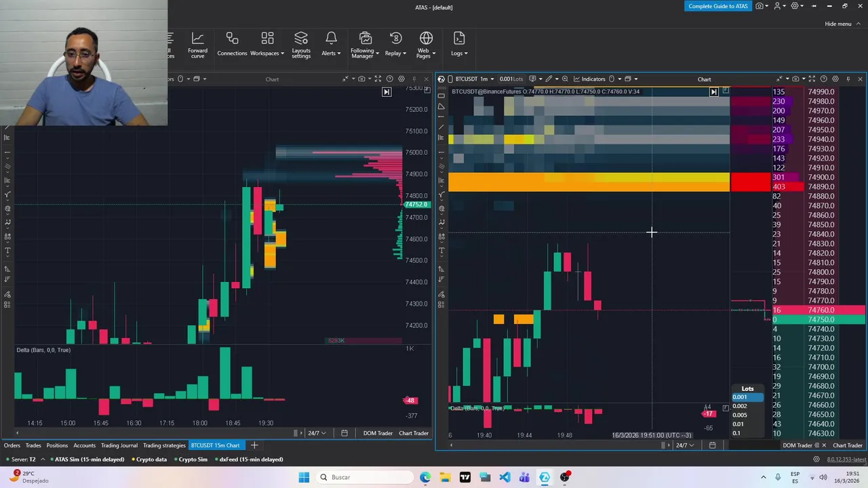Expand the Logs dropdown
Viewport: 868px width, 488px height.
pos(459,45)
